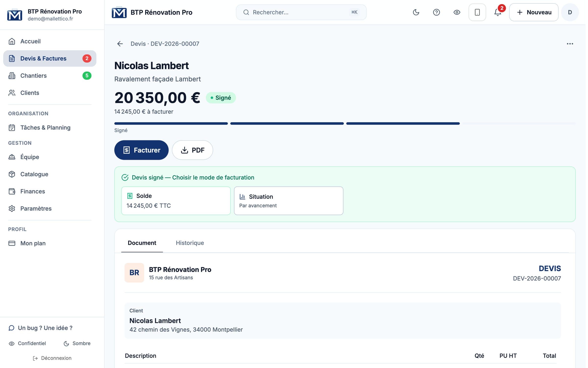Click the Chantiers green badge 5
The height and width of the screenshot is (368, 588).
[87, 76]
